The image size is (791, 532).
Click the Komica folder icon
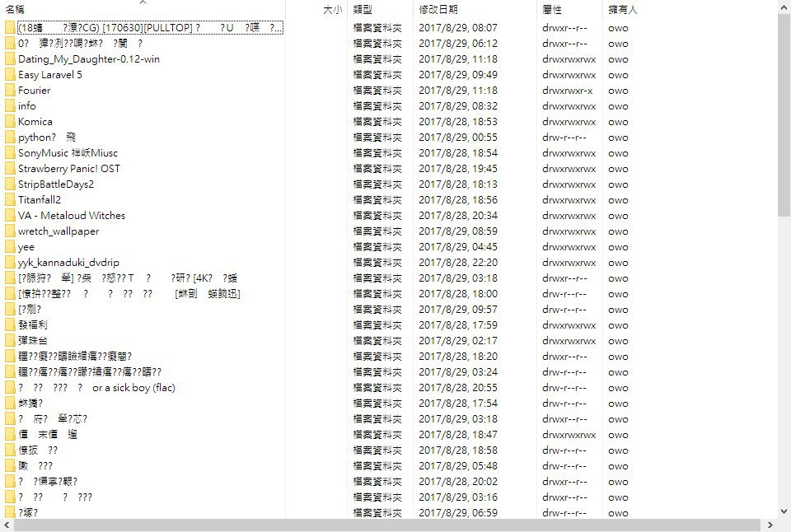tap(10, 122)
